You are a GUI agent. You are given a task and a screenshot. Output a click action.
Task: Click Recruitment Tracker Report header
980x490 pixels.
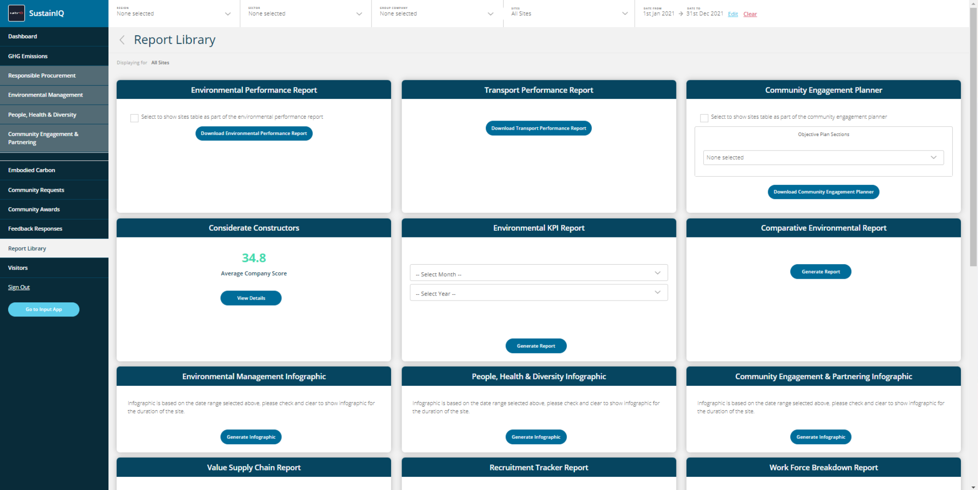click(539, 467)
